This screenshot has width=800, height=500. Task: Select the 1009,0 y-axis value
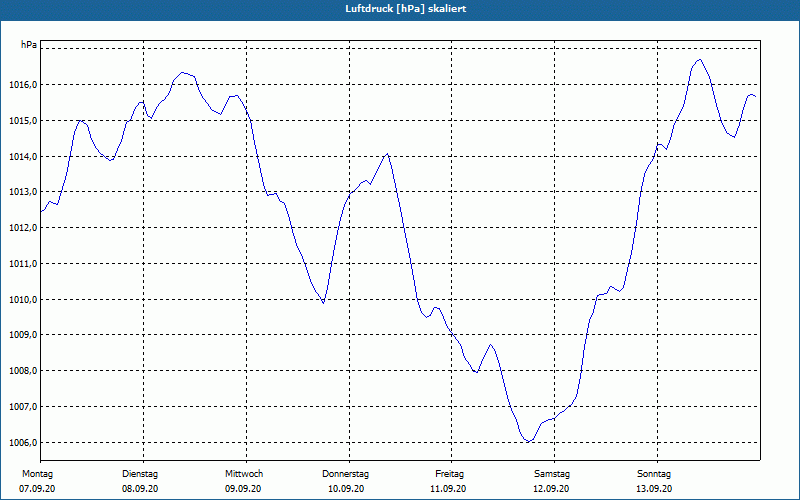(23, 335)
